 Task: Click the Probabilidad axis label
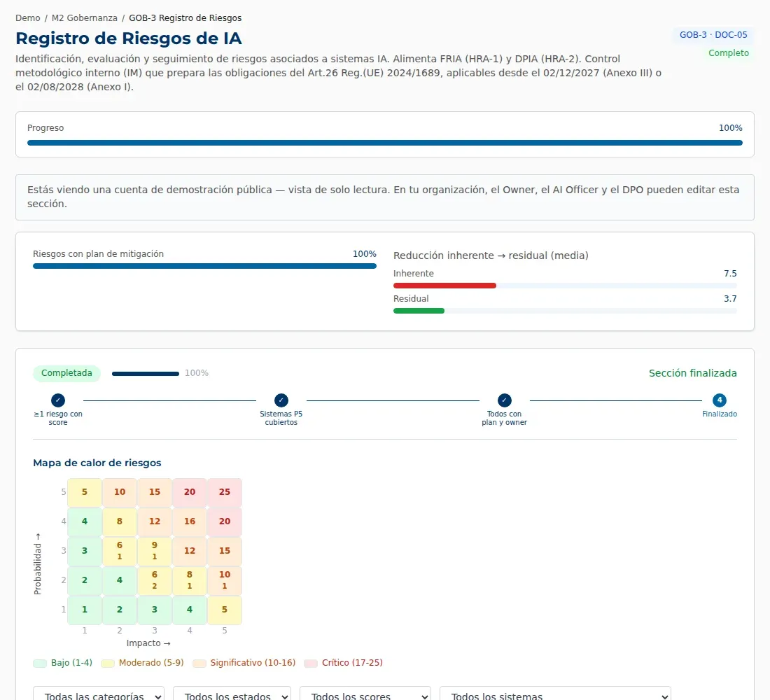[x=38, y=564]
